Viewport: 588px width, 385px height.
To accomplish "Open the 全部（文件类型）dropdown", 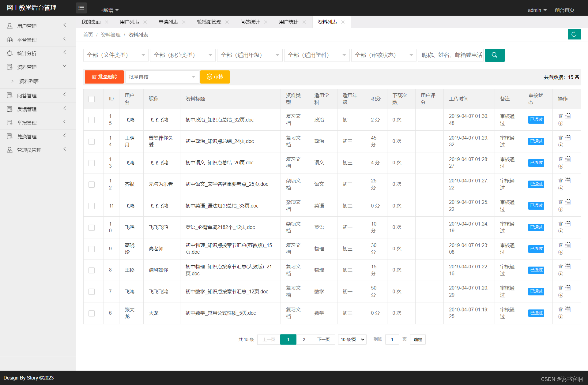I will pyautogui.click(x=116, y=55).
